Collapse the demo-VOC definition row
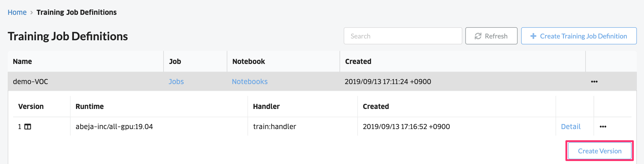Screen dimensions: 644x164 click(x=322, y=81)
